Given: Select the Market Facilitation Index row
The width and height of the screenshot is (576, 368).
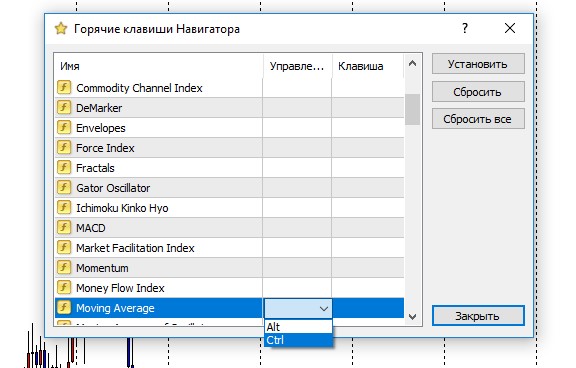Looking at the screenshot, I should [x=229, y=248].
